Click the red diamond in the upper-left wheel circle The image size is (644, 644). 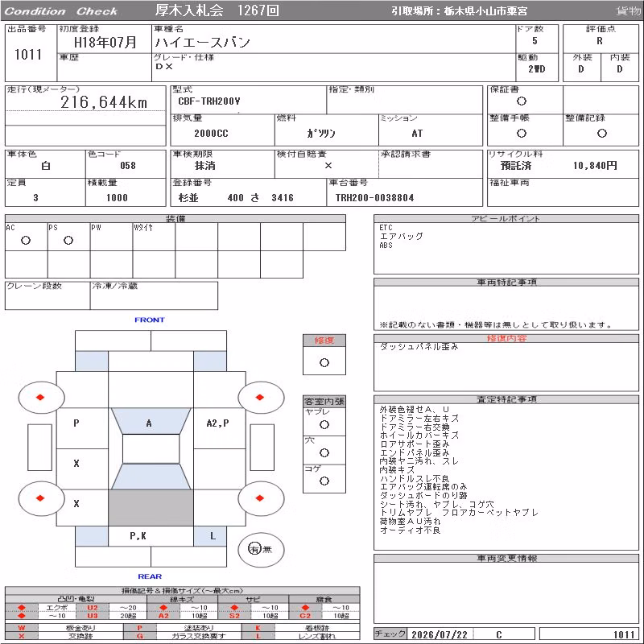[x=40, y=397]
